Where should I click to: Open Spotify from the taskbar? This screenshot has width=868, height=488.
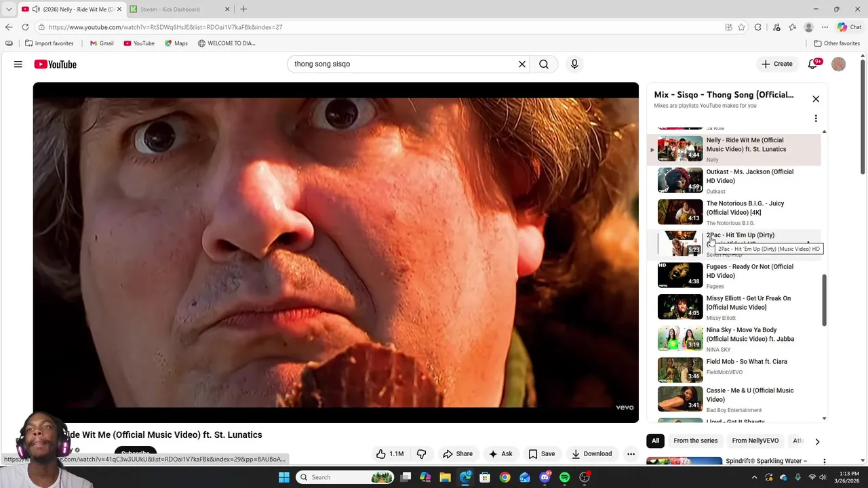[x=564, y=477]
